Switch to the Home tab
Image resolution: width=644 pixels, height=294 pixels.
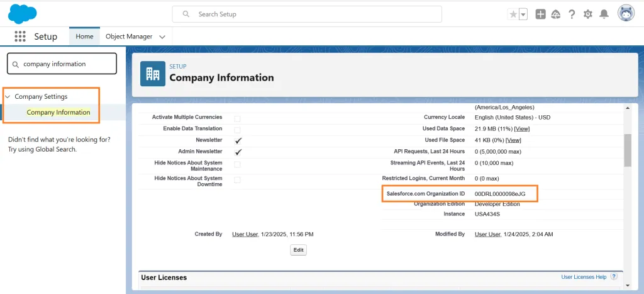(84, 36)
